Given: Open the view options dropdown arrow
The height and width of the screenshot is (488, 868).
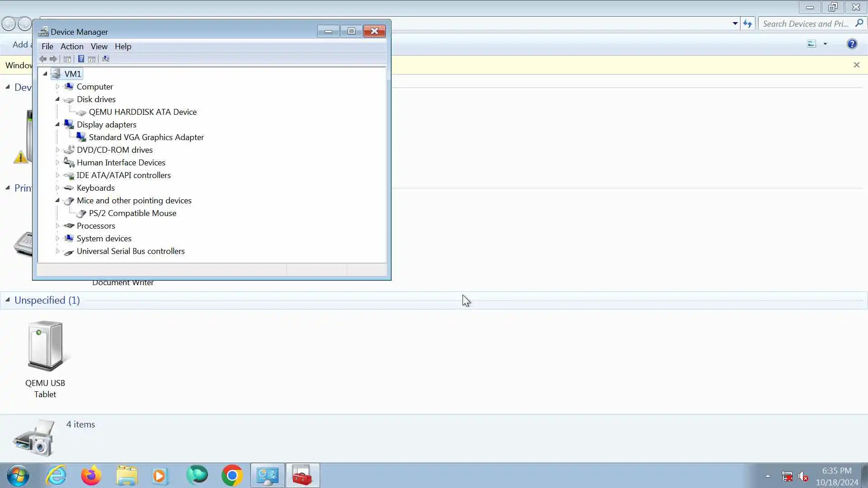Looking at the screenshot, I should 825,44.
